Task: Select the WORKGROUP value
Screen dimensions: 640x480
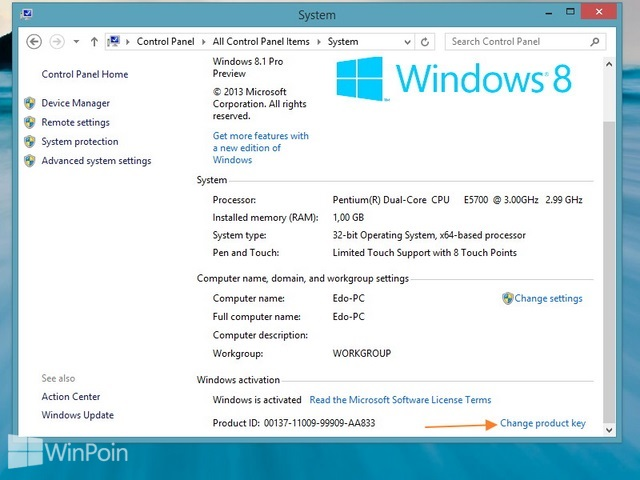Action: point(362,353)
